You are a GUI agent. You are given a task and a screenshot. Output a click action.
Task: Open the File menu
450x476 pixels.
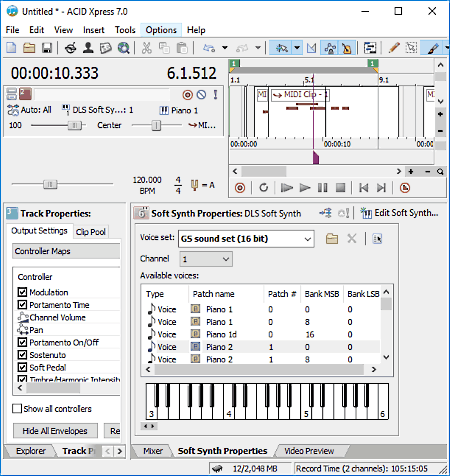(12, 30)
